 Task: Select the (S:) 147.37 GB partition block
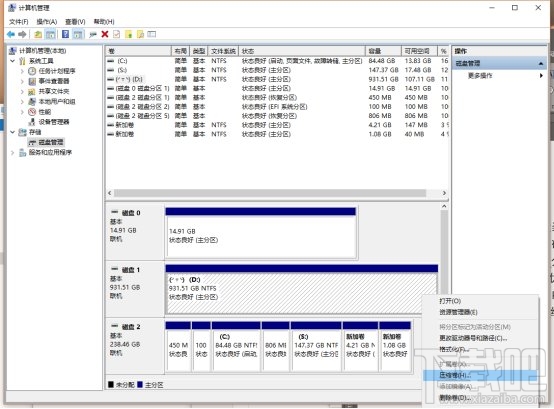[x=316, y=347]
